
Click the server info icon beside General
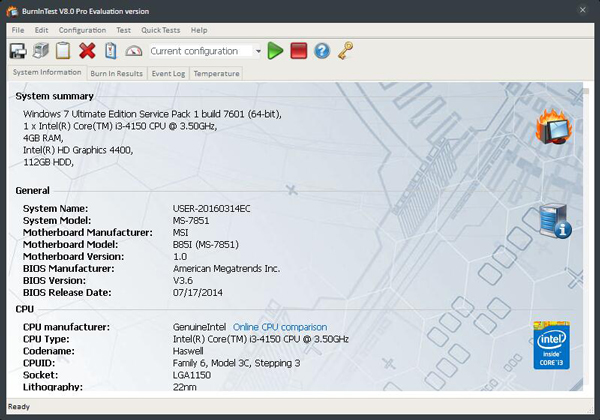(555, 221)
